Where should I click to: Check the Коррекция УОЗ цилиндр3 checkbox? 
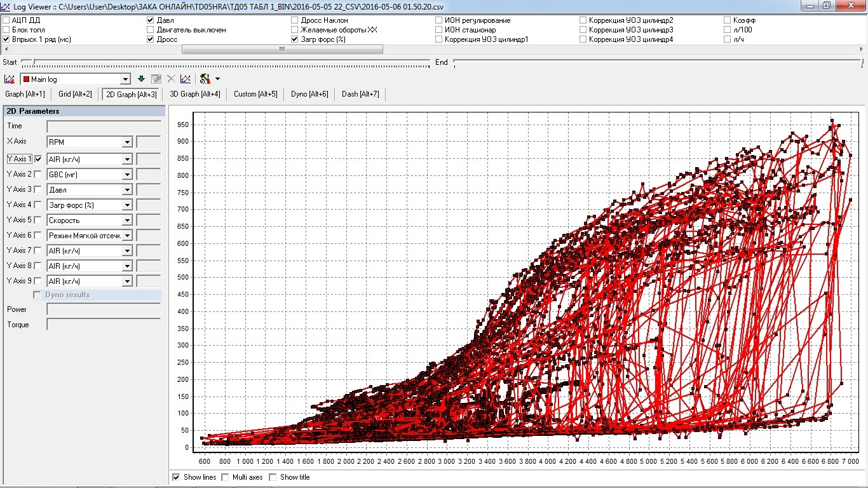583,30
